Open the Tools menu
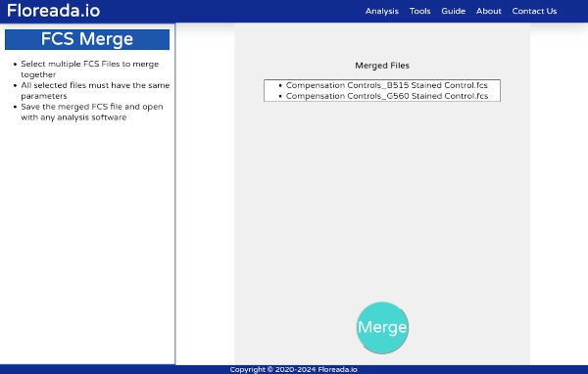The width and height of the screenshot is (588, 374). click(x=419, y=11)
